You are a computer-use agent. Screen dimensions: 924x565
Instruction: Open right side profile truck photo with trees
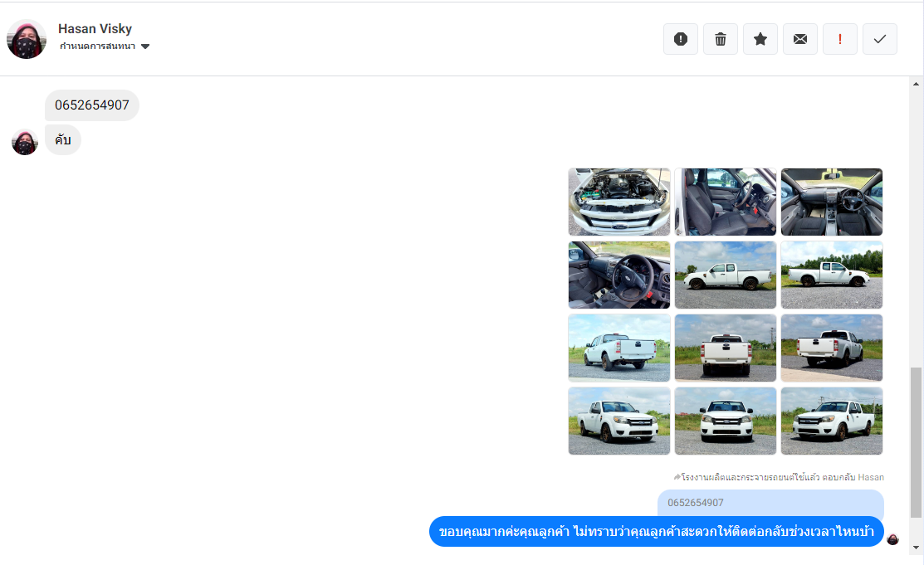coord(832,275)
